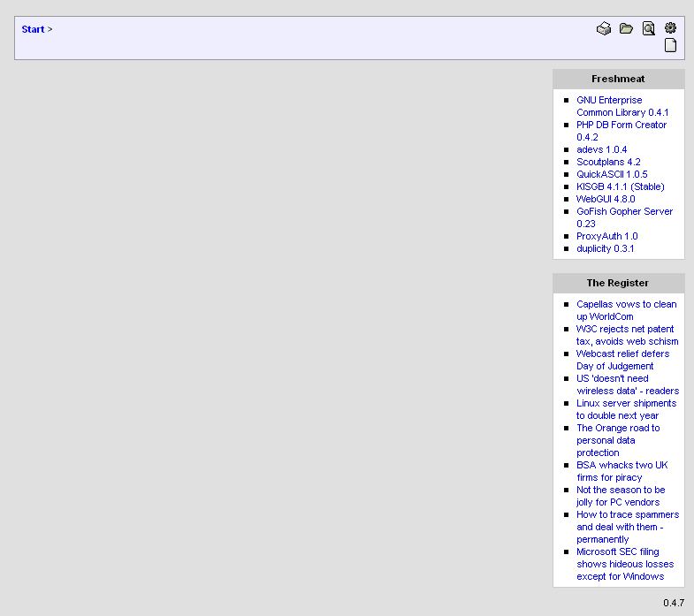Read How to trace spammers article
Screen dimensions: 694x616
point(628,527)
